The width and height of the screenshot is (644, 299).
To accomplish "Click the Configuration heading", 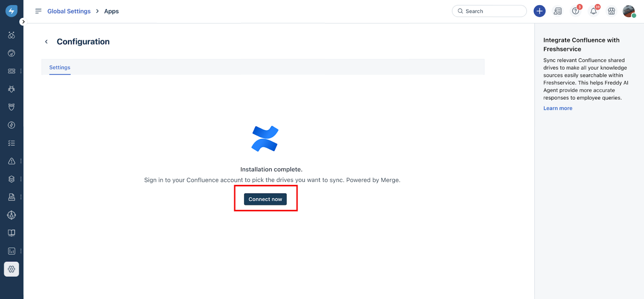I will pos(83,42).
